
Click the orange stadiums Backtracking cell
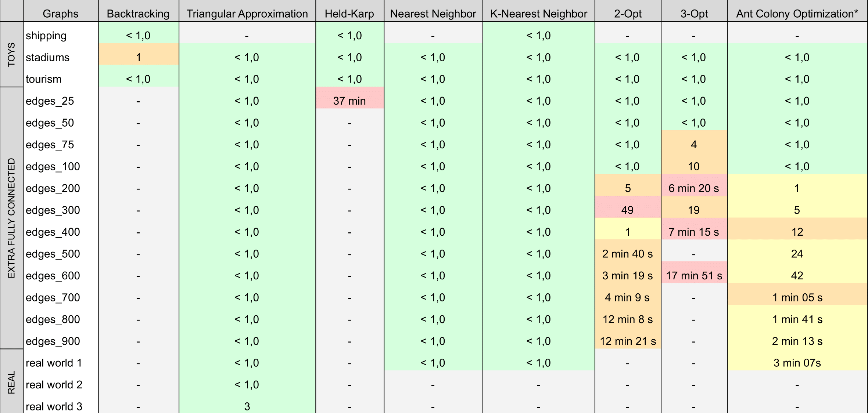[x=138, y=58]
